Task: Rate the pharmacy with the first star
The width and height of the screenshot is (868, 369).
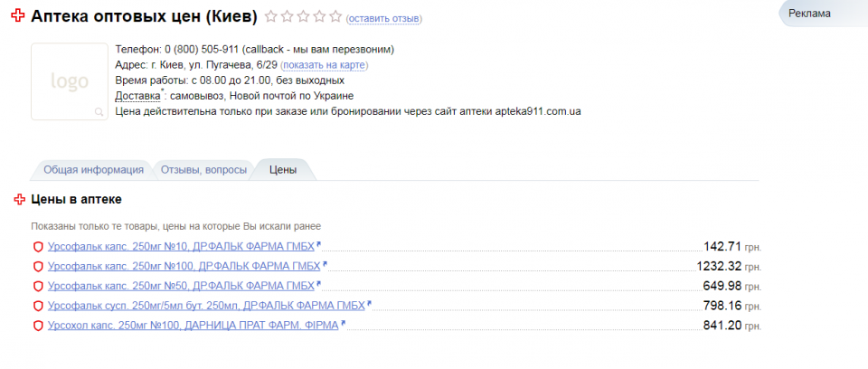Action: [x=271, y=17]
